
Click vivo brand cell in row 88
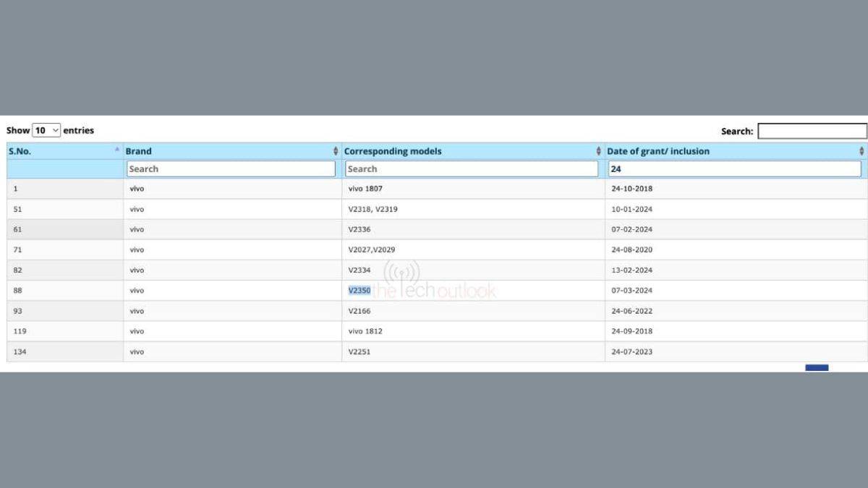[232, 291]
